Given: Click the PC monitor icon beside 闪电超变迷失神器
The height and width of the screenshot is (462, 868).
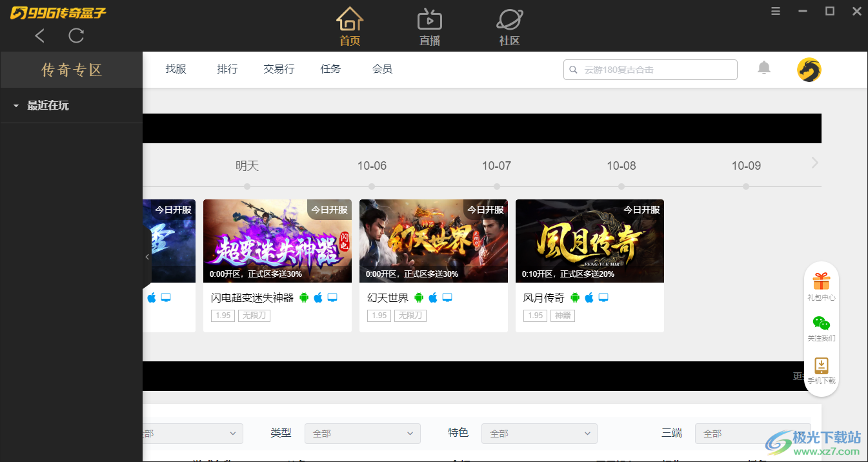Looking at the screenshot, I should coord(332,297).
